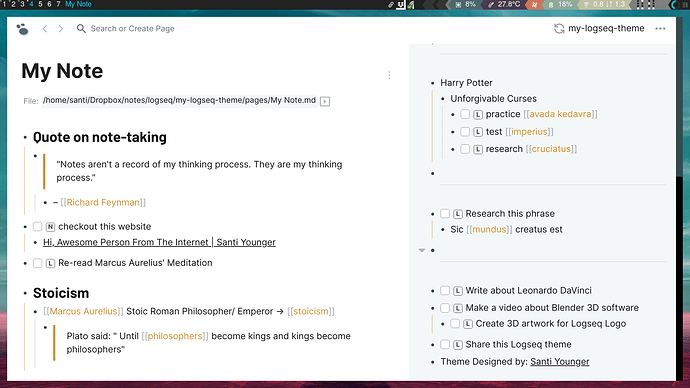
Task: Click the sync refresh icon beside my-logseq-theme
Action: [x=559, y=29]
